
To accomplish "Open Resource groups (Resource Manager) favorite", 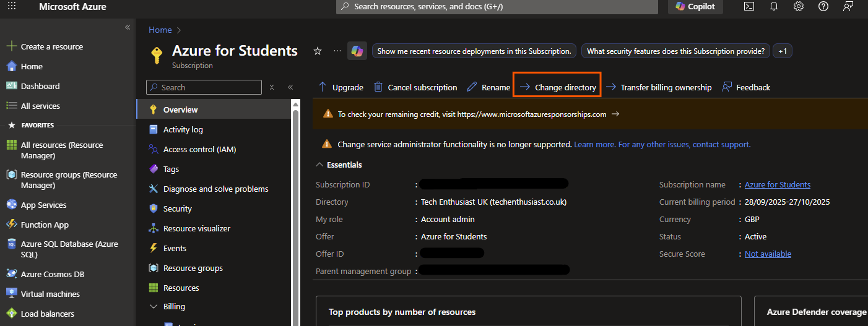I will point(62,180).
